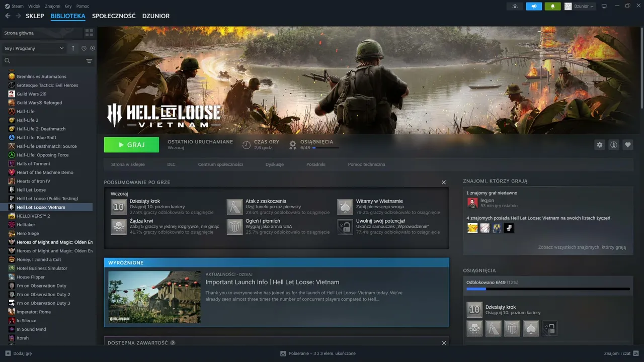This screenshot has height=362, width=644.
Task: Click the Hero Siege game icon
Action: (12, 233)
